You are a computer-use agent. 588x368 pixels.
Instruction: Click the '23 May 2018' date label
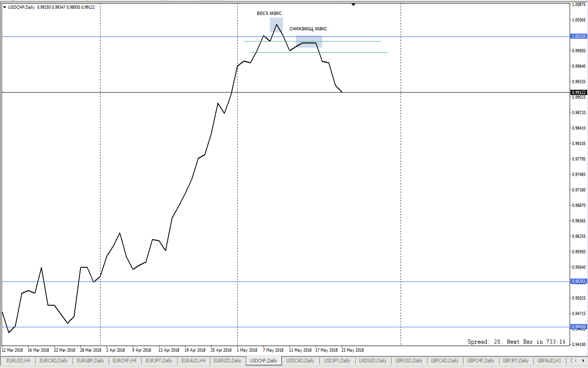352,350
